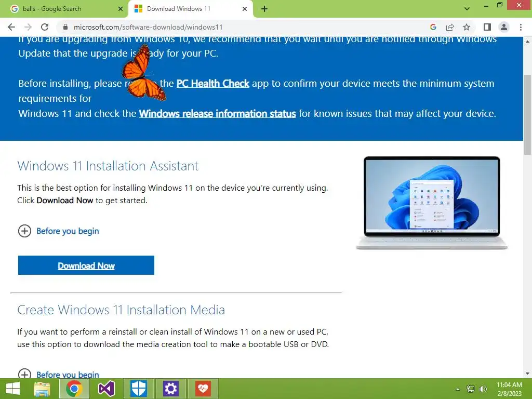
Task: Open the Chrome side panel
Action: click(x=487, y=27)
